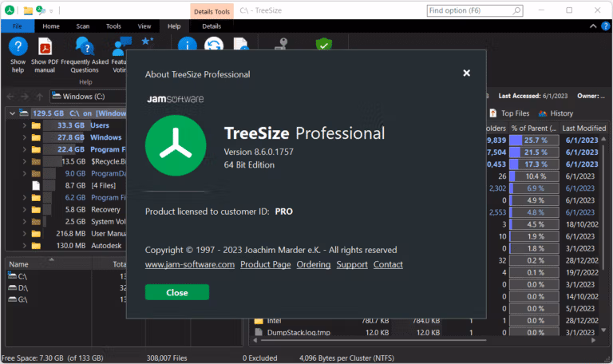The image size is (613, 364).
Task: Click the forward navigation arrow
Action: coord(25,97)
